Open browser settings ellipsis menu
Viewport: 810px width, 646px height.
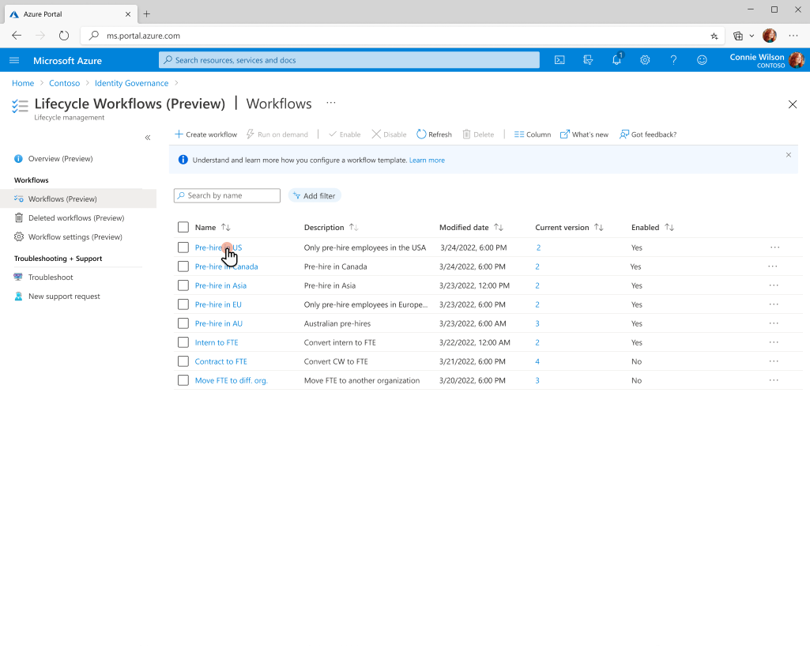(793, 36)
